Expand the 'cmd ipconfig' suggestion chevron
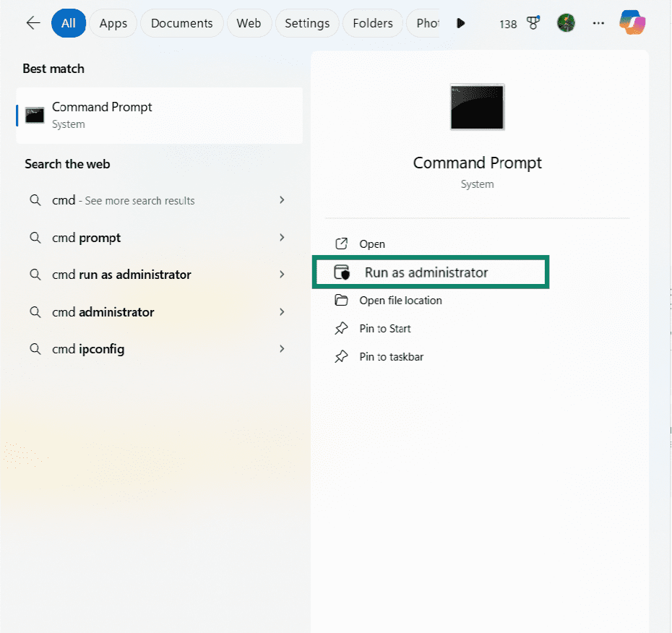The width and height of the screenshot is (672, 633). click(x=282, y=349)
